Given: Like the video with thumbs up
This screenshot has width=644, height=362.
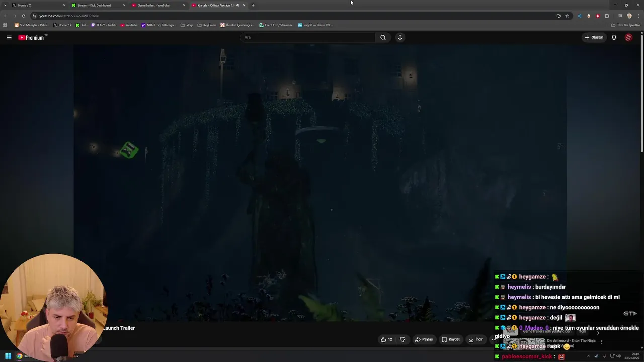Looking at the screenshot, I should [386, 339].
